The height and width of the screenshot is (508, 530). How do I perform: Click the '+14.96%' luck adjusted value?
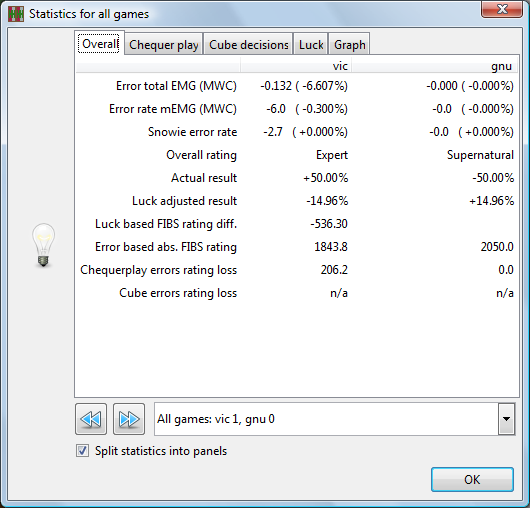click(492, 201)
